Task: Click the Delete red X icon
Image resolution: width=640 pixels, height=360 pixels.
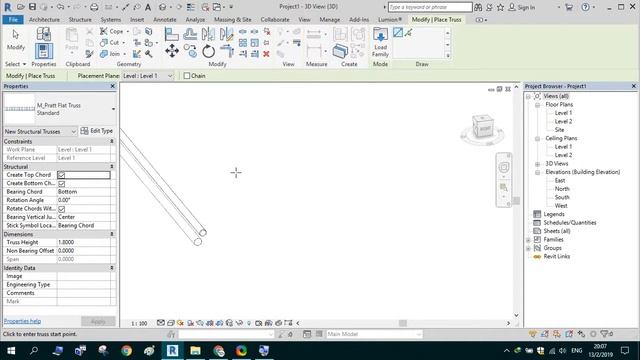Action: (x=266, y=54)
